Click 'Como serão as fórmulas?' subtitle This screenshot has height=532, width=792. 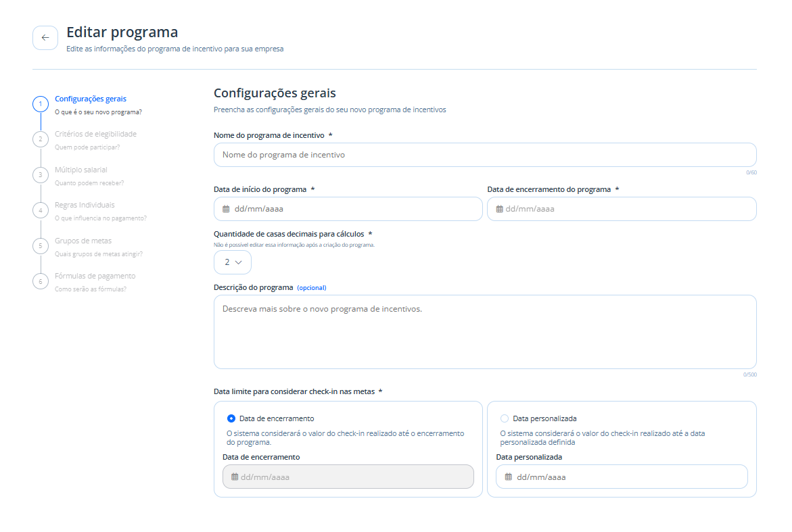(x=91, y=289)
